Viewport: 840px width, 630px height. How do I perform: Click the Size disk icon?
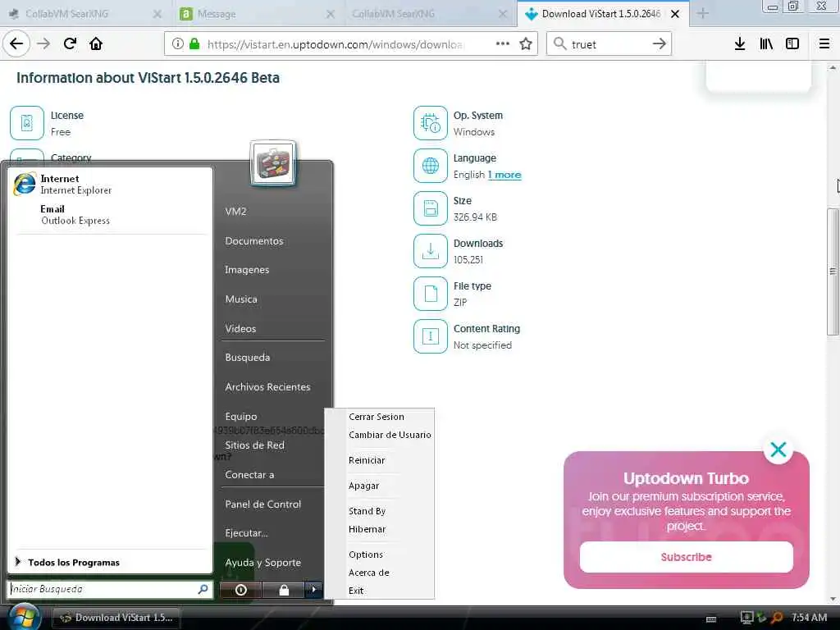click(x=430, y=208)
